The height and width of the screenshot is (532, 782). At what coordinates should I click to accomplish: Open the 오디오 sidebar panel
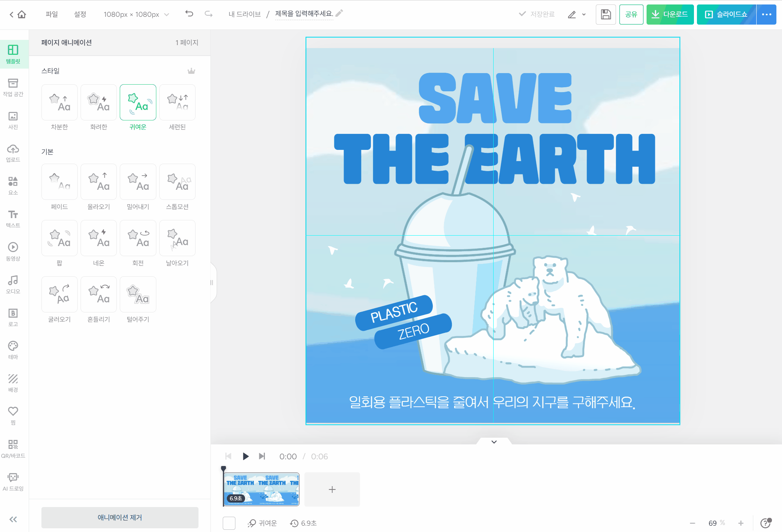(13, 284)
